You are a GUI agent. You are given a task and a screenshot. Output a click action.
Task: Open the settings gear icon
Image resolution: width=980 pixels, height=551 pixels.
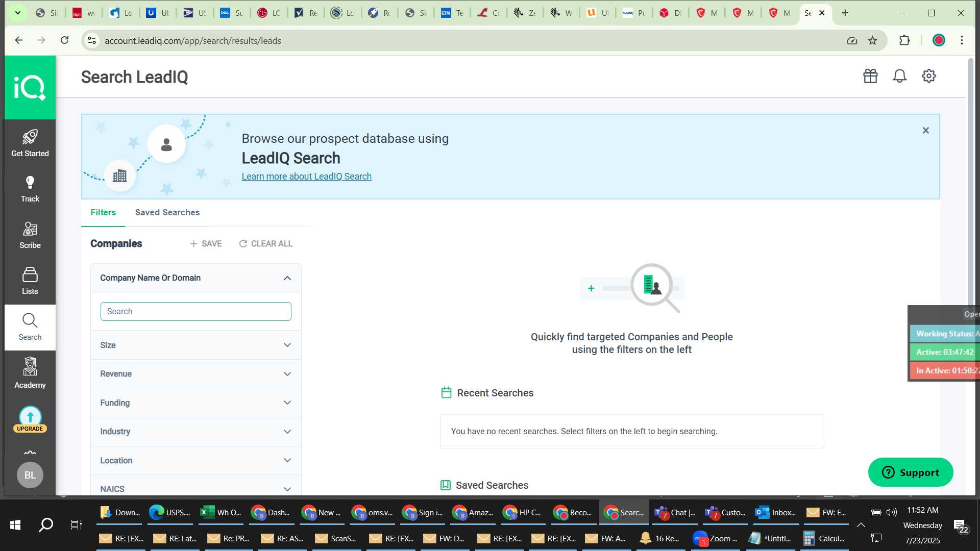tap(928, 76)
